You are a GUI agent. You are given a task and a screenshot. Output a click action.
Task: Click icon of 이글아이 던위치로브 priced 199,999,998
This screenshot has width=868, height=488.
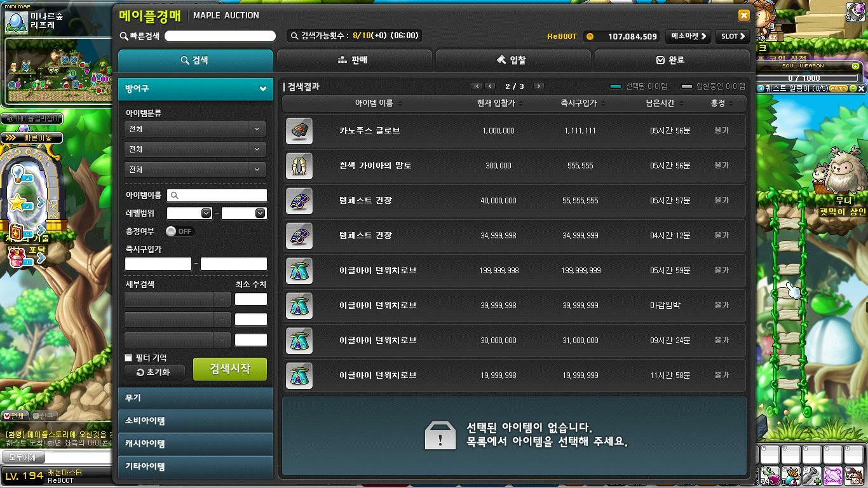click(299, 271)
